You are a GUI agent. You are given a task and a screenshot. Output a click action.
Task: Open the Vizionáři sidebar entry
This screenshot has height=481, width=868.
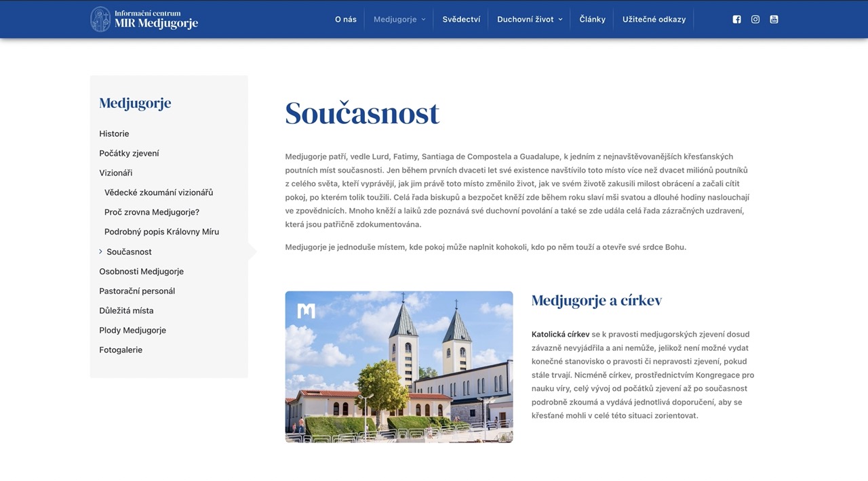116,172
